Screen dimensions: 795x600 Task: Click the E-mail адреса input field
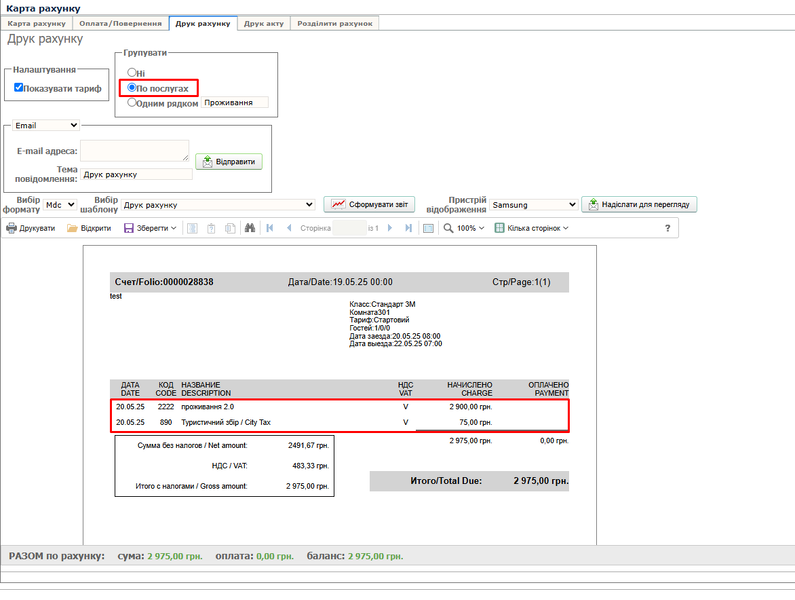(x=134, y=150)
